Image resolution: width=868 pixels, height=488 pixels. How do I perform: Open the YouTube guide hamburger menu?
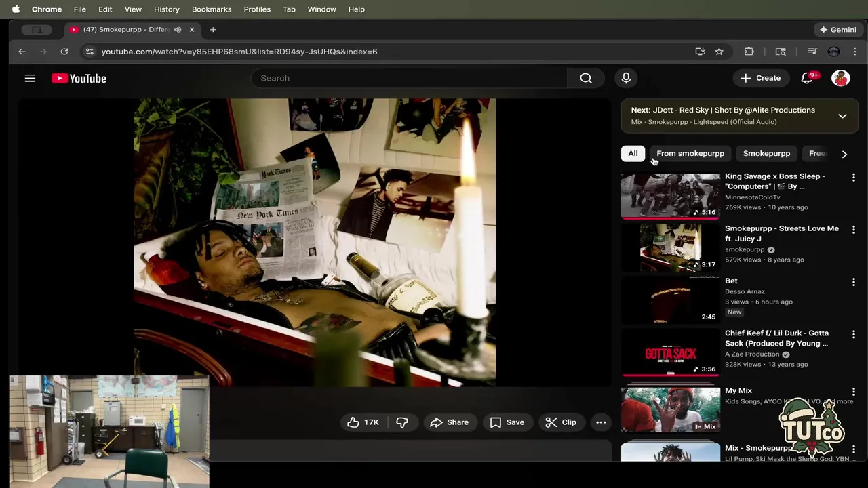tap(30, 78)
